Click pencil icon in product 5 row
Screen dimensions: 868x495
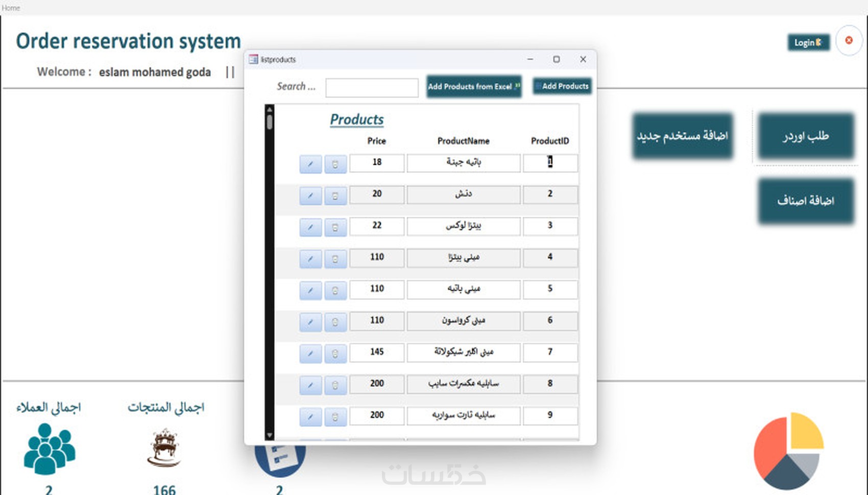[310, 290]
